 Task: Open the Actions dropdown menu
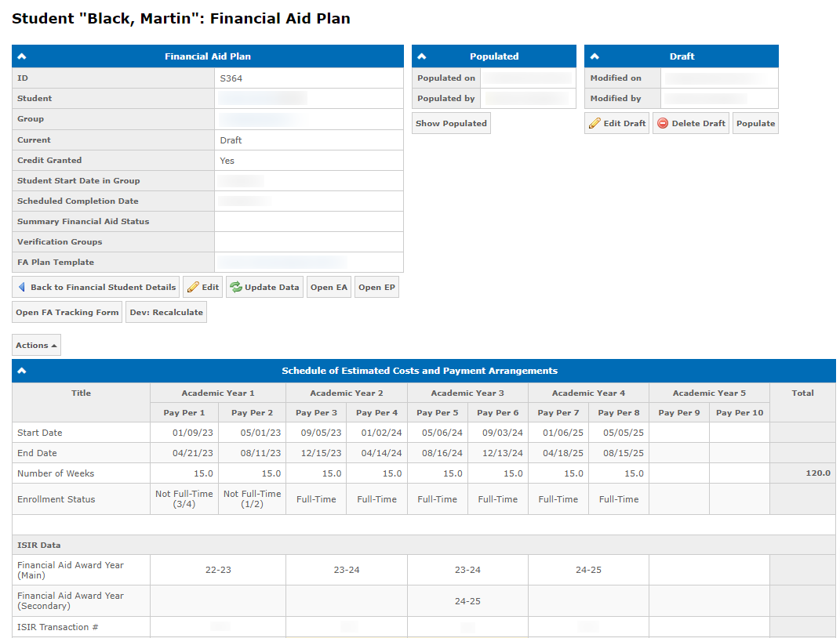pyautogui.click(x=36, y=345)
